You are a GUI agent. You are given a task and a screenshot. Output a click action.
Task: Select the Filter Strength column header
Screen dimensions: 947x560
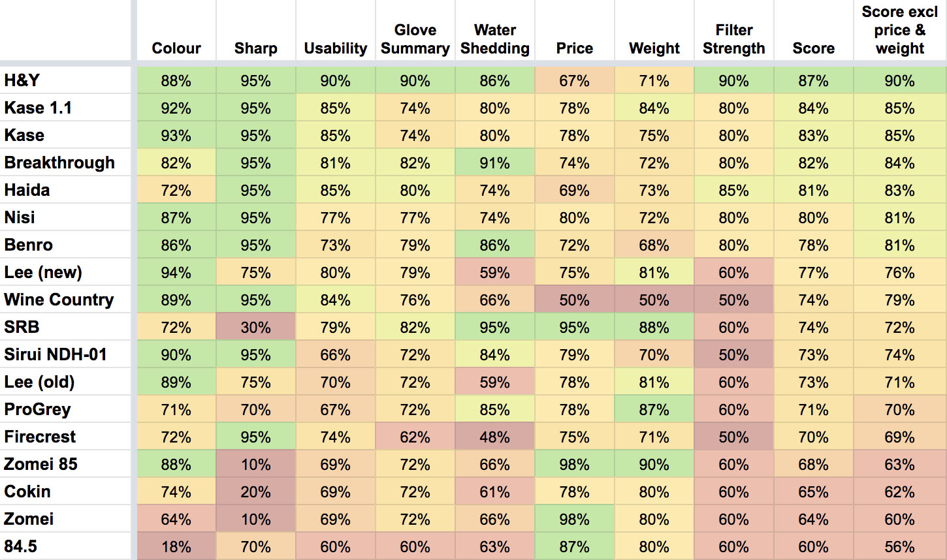click(x=734, y=39)
